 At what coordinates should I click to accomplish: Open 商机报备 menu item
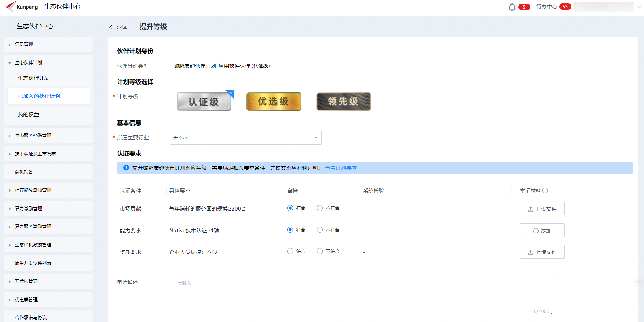tap(49, 172)
